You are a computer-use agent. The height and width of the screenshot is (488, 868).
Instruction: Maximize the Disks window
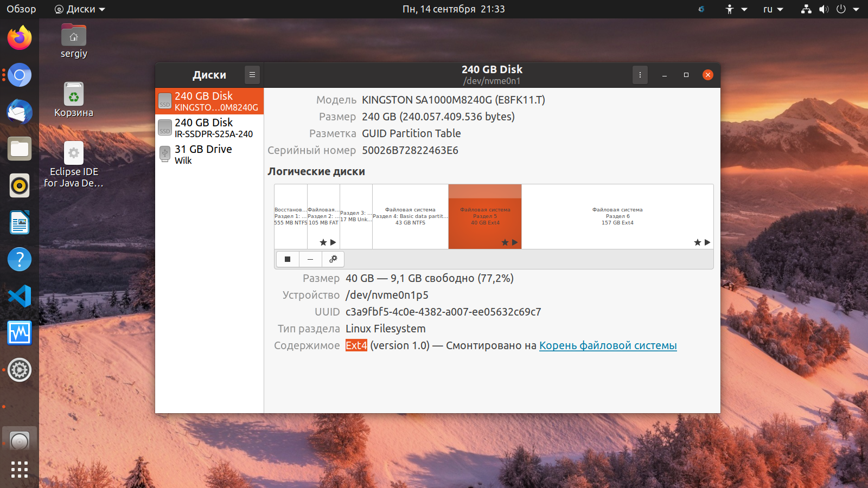[686, 75]
